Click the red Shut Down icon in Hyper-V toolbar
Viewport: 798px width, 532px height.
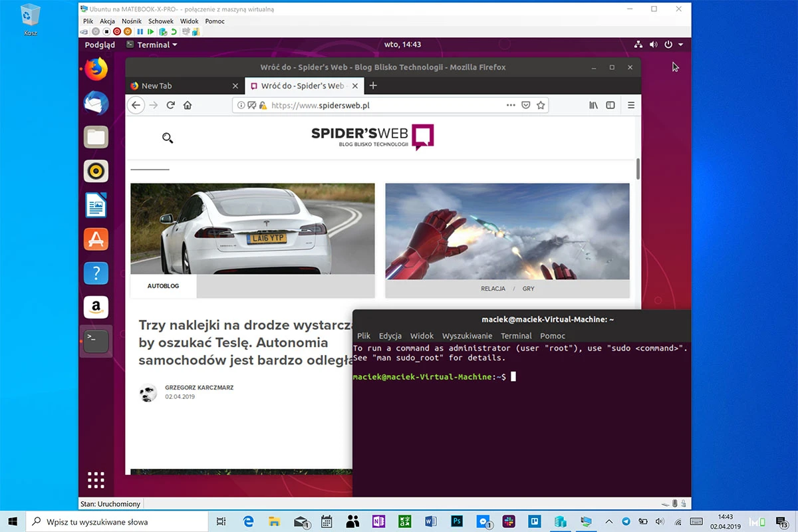pyautogui.click(x=117, y=31)
